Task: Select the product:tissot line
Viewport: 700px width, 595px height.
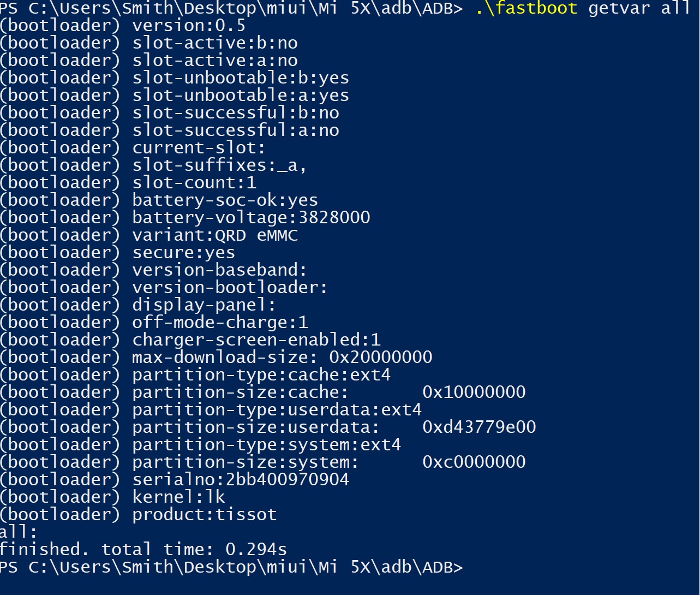Action: tap(139, 514)
